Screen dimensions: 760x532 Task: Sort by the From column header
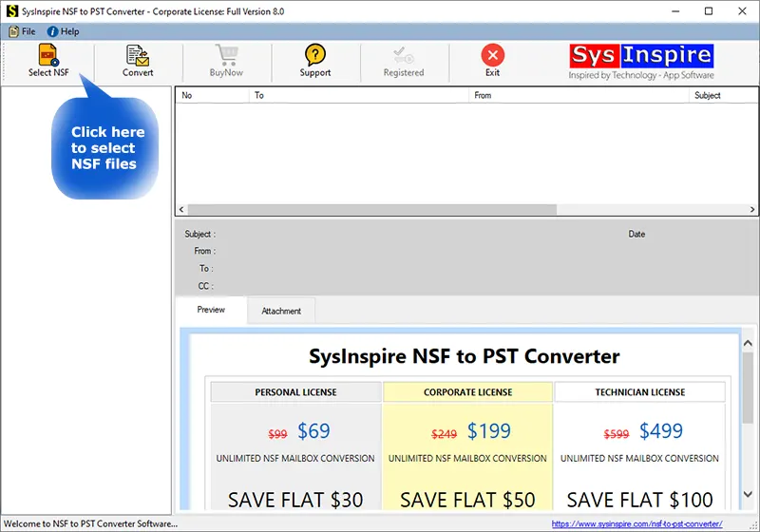click(579, 95)
